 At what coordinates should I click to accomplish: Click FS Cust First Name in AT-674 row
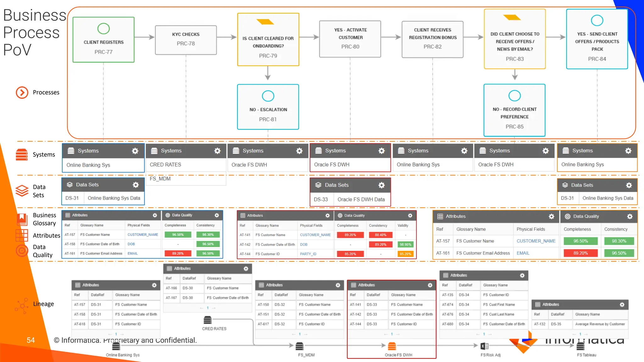[x=499, y=305]
